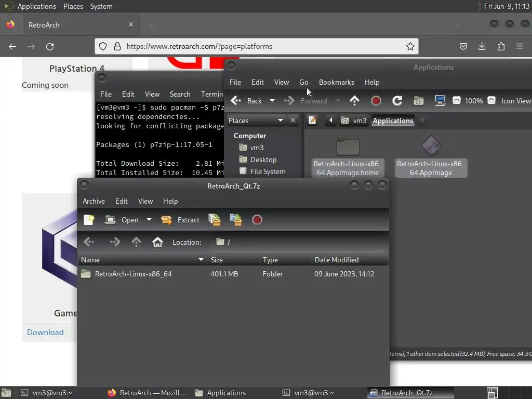
Task: Click the 401.1 MB size cell
Action: (x=224, y=274)
